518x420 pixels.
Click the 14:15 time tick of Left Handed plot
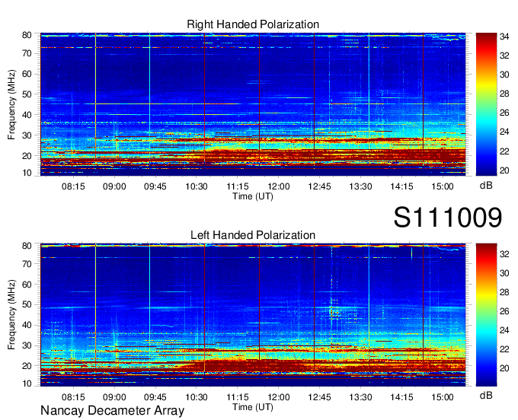click(401, 397)
